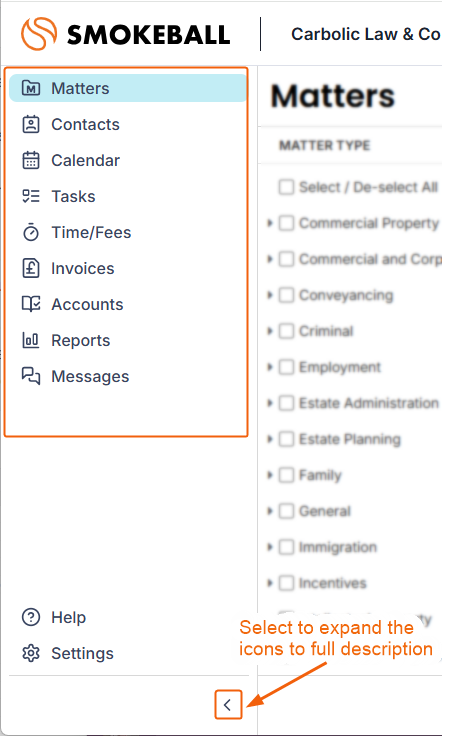This screenshot has height=736, width=460.
Task: Open Time/Fees stopwatch icon
Action: 31,232
